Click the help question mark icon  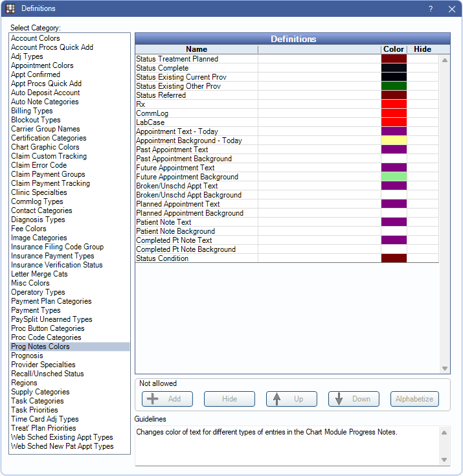pos(431,9)
